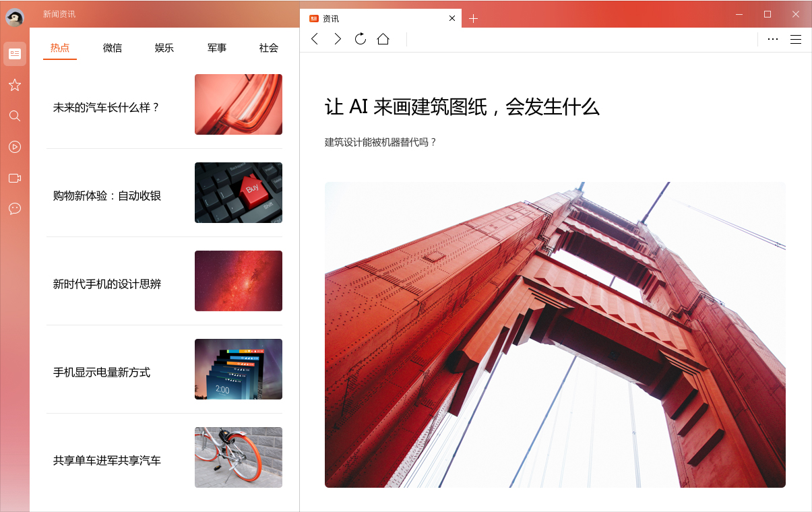Click the penguin avatar at top left
This screenshot has height=512, width=812.
[x=13, y=18]
